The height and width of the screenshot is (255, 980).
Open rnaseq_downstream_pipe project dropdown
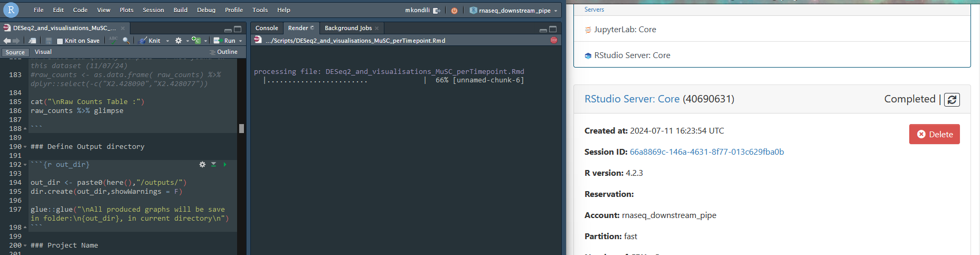(514, 11)
